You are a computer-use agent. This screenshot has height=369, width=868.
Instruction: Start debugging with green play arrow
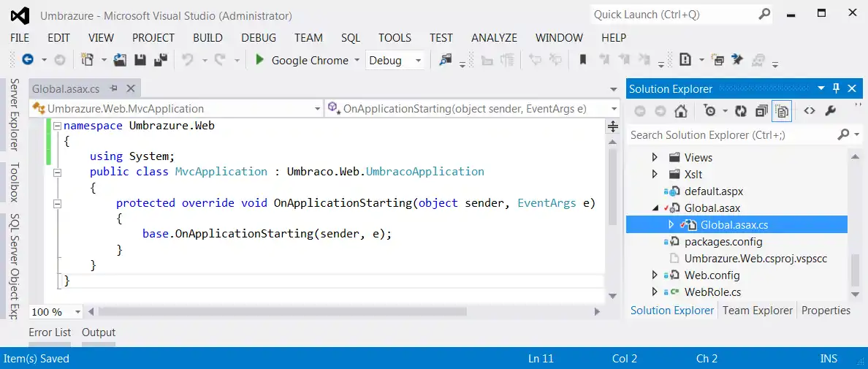[259, 60]
